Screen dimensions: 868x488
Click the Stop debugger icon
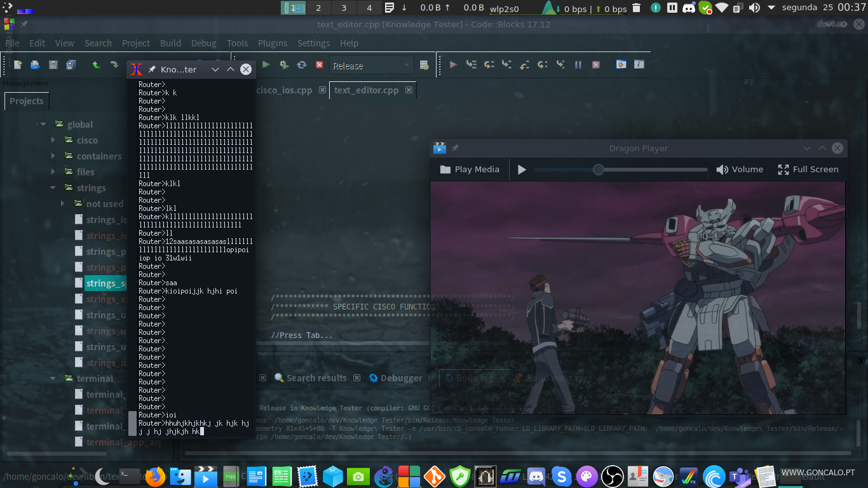click(x=596, y=65)
